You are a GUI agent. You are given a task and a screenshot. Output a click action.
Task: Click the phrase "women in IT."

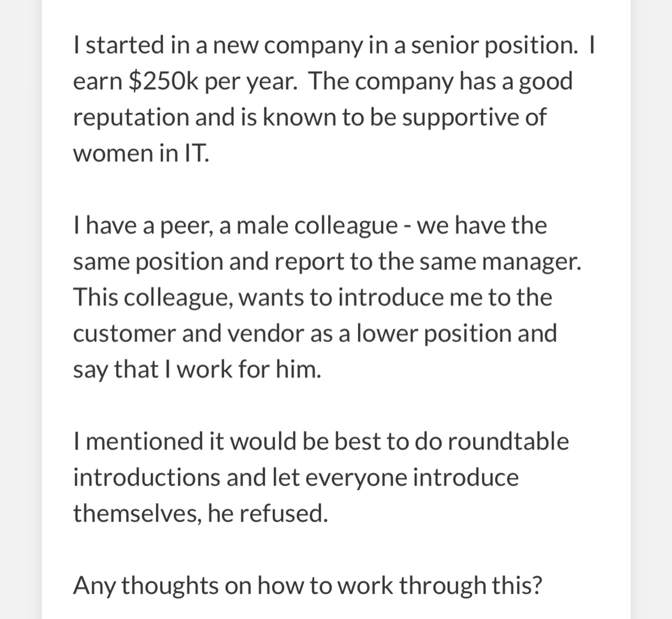(141, 154)
